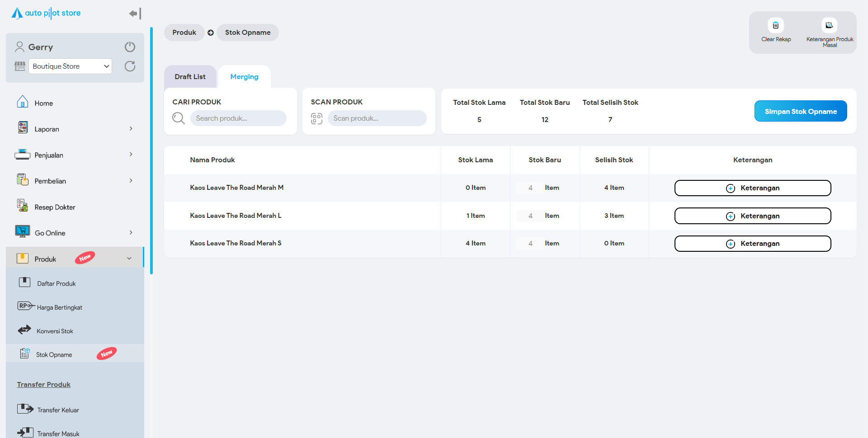
Task: Edit Stok Baru for Kaos Merah L
Action: pyautogui.click(x=530, y=216)
